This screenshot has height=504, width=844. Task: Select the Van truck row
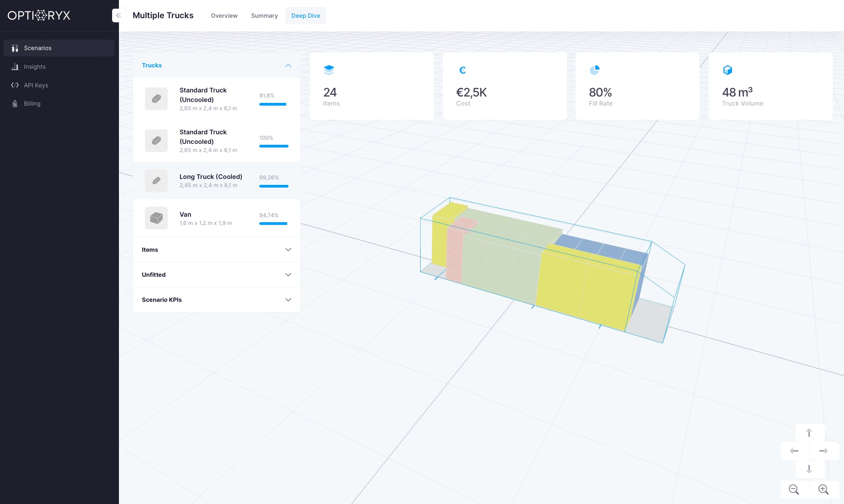[216, 218]
